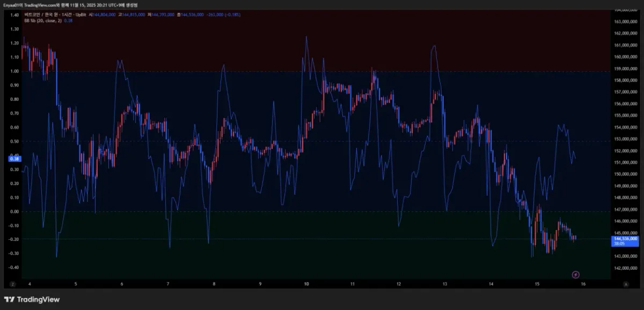
Task: Click -0.20 on the left scale
Action: tap(14, 239)
